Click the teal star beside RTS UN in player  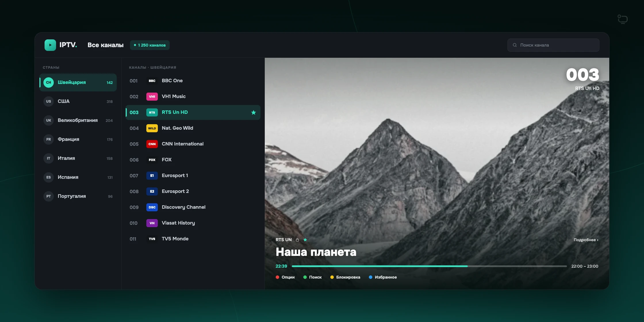click(x=305, y=239)
